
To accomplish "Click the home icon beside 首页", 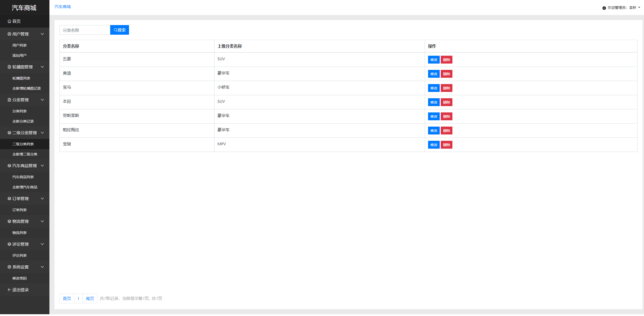I will click(x=9, y=21).
